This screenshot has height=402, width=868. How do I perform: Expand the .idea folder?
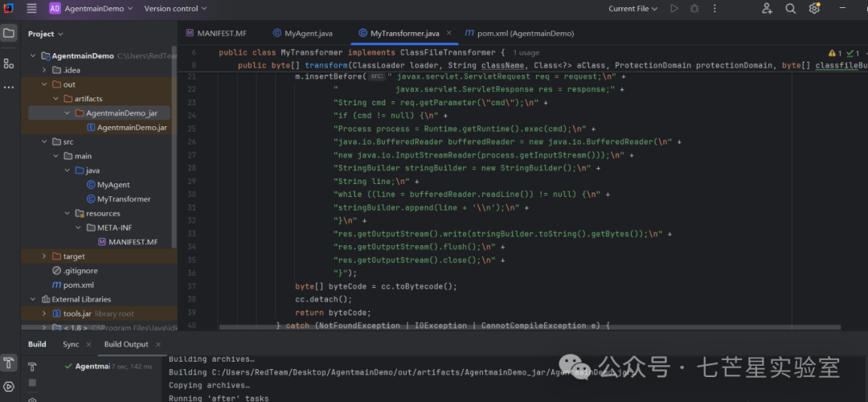[x=44, y=70]
